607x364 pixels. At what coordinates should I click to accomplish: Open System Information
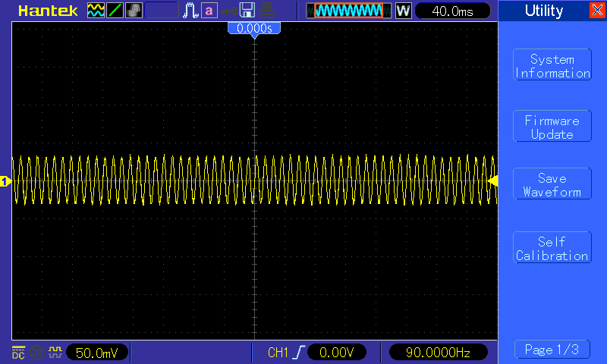[x=552, y=64]
